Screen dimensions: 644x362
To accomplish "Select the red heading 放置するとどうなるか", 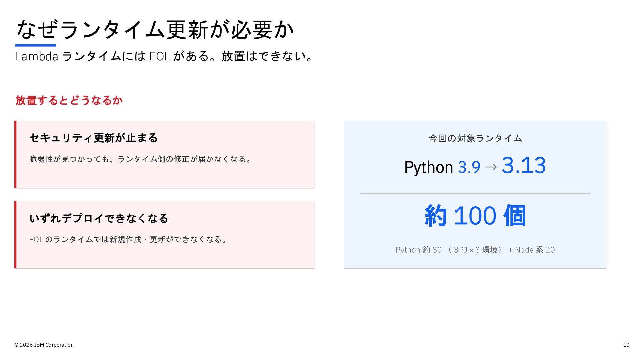I will 69,100.
